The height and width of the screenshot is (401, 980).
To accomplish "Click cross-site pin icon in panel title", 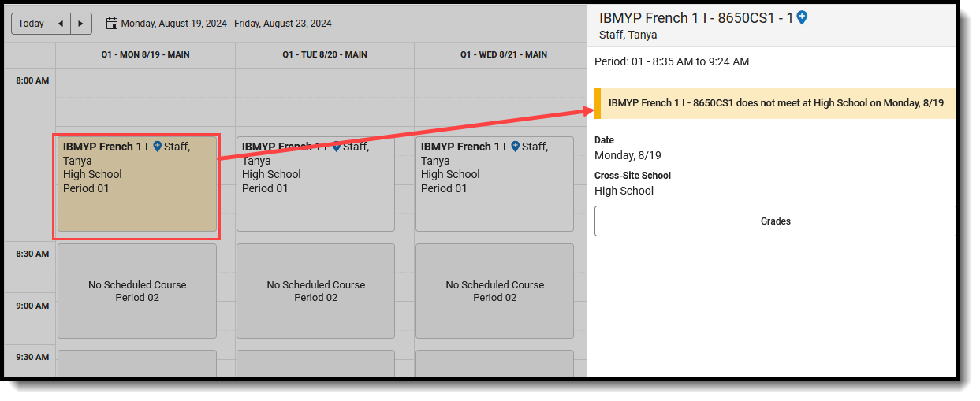I will (x=802, y=17).
